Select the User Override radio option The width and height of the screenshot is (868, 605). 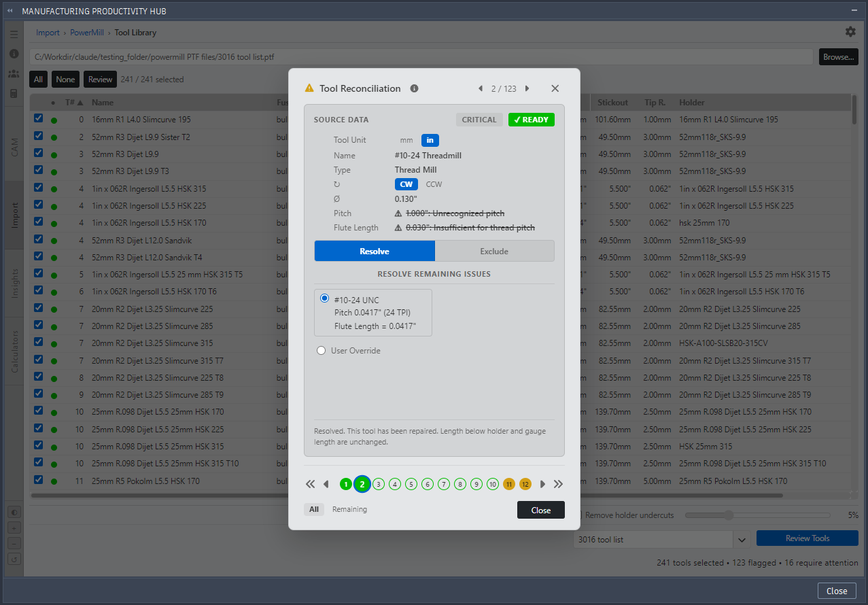click(322, 351)
